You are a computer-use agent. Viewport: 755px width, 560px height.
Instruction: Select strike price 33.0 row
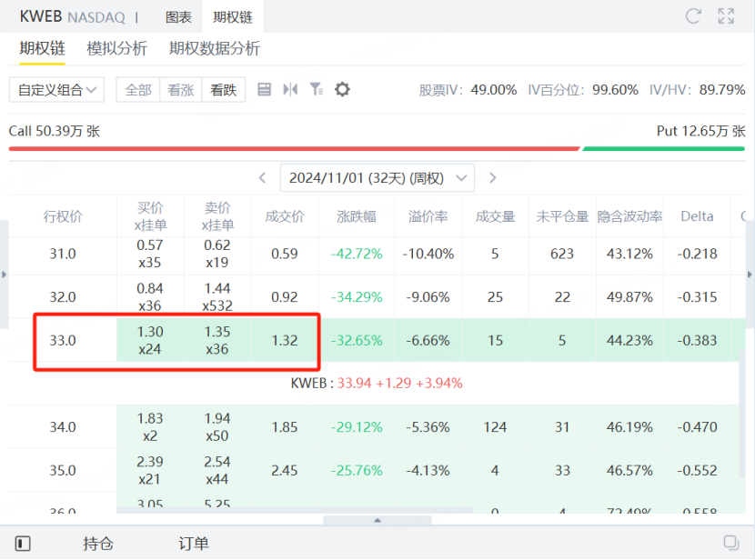tap(377, 340)
